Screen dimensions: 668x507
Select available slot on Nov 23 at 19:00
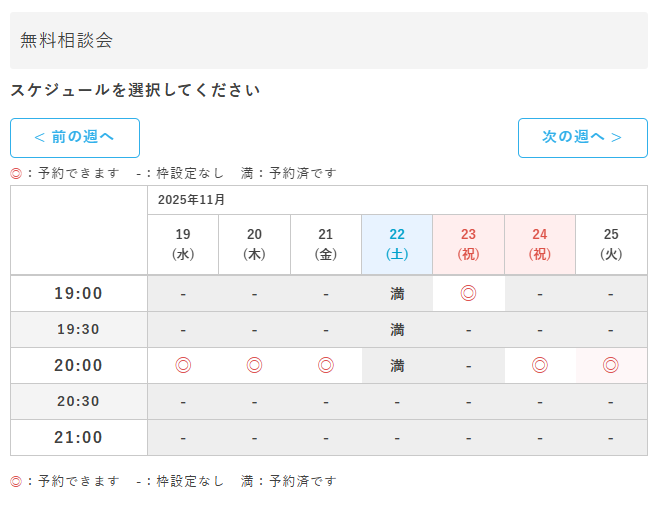click(468, 293)
